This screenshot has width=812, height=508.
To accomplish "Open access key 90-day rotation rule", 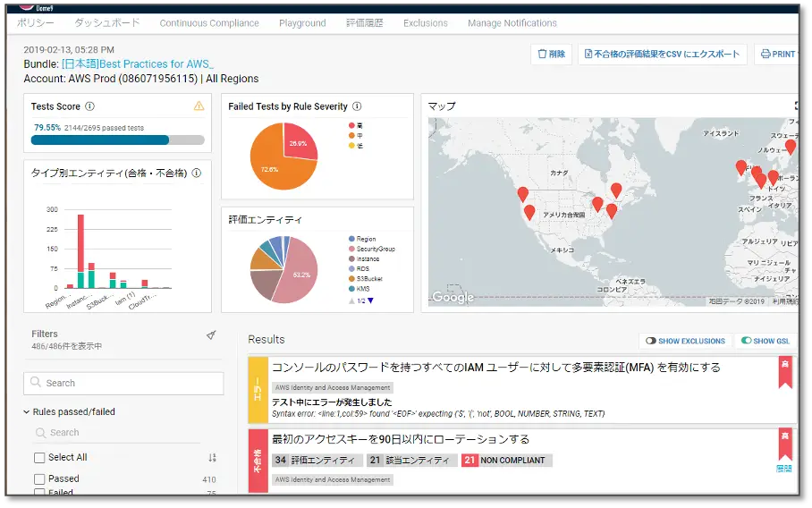I will pyautogui.click(x=401, y=440).
